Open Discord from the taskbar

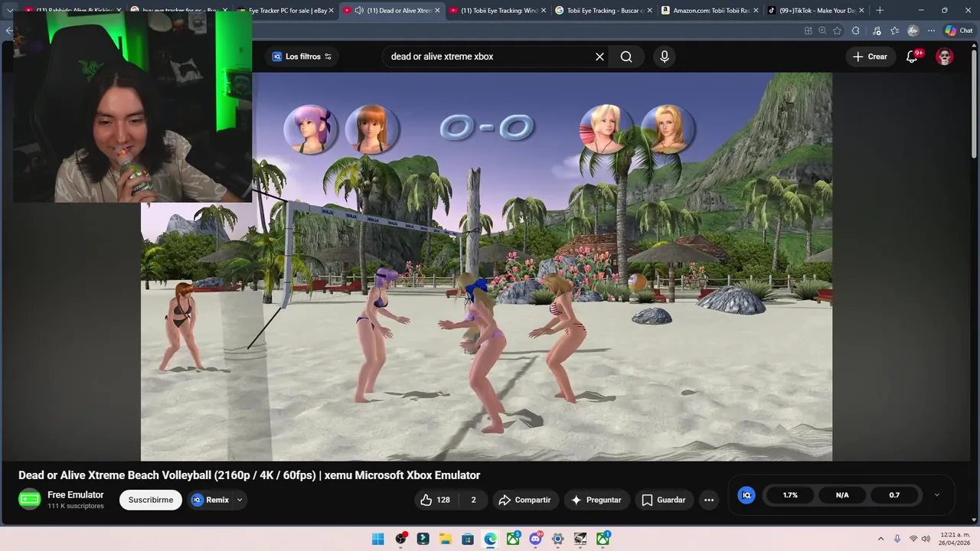(x=535, y=539)
